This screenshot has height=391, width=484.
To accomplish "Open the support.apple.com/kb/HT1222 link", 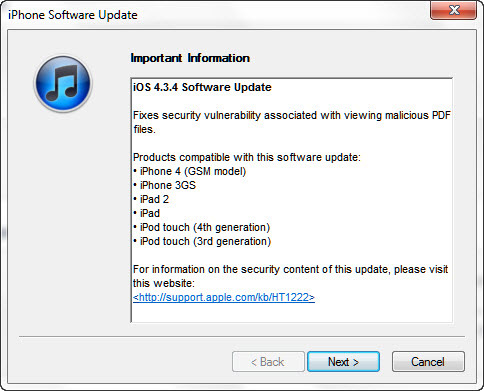I will pos(224,297).
